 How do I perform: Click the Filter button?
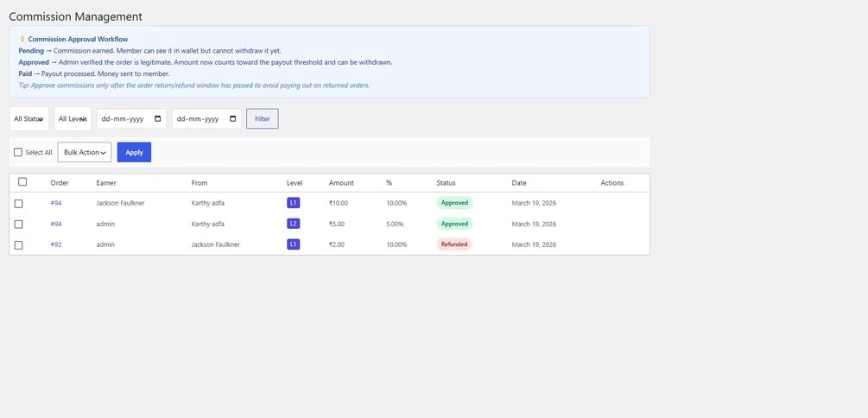coord(263,118)
